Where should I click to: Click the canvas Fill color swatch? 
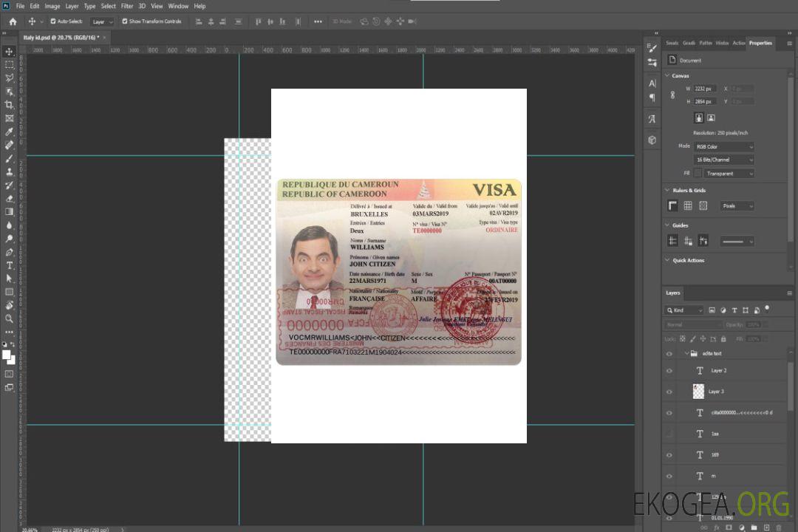pos(698,174)
